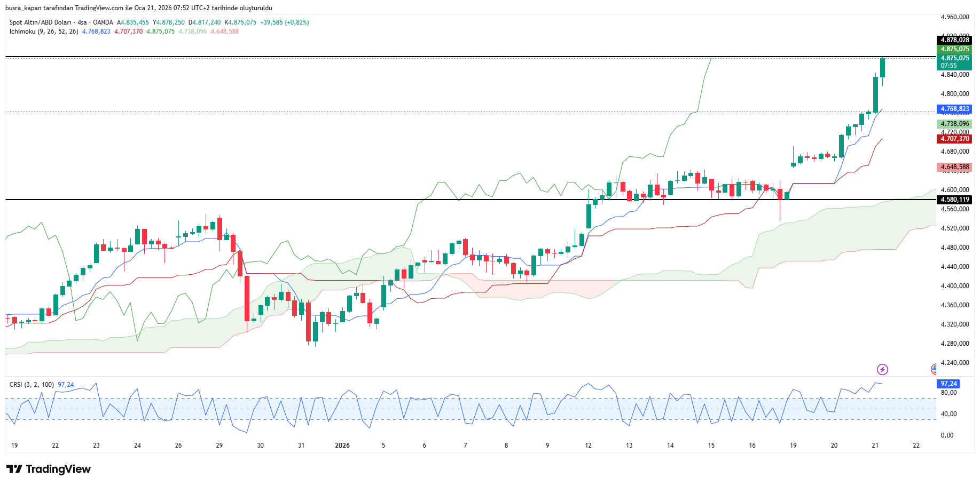
Task: Click the +39,585 (+0,82%) change value
Action: coord(284,22)
